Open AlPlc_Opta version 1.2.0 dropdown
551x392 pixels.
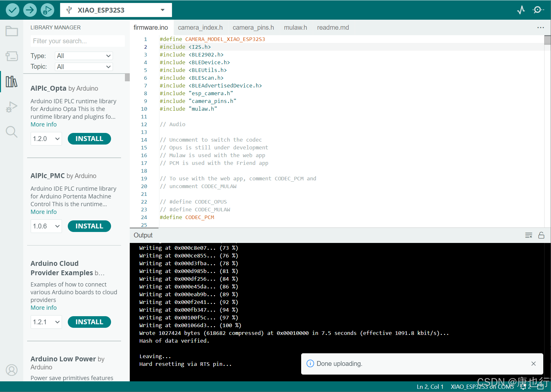pos(46,139)
